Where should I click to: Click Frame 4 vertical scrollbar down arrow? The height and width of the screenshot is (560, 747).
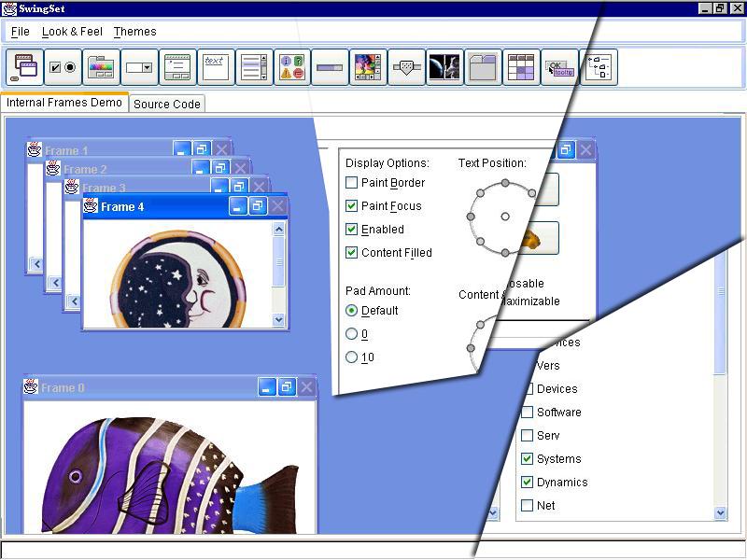(x=278, y=319)
